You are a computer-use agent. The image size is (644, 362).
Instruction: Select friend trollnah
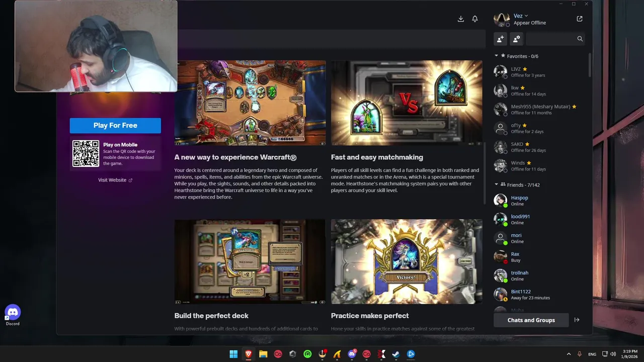click(x=538, y=276)
